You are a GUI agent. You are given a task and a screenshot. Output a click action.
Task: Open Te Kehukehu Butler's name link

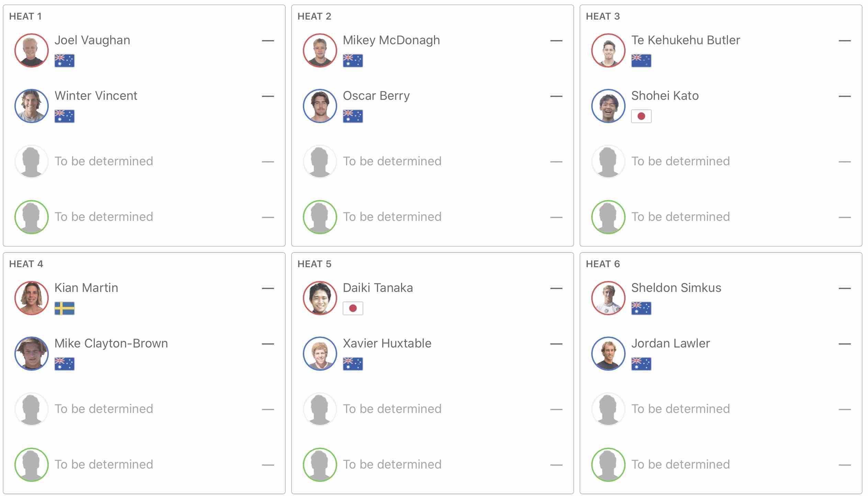tap(685, 40)
